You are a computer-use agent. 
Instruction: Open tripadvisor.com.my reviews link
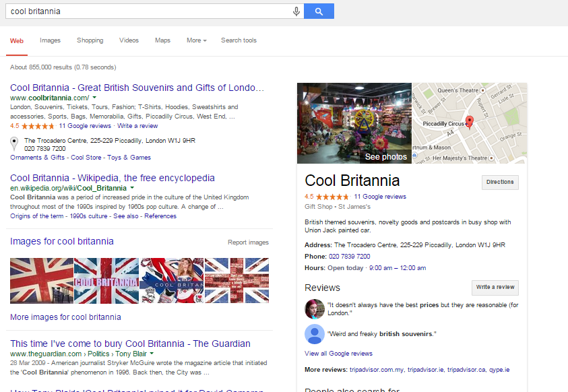pyautogui.click(x=377, y=370)
